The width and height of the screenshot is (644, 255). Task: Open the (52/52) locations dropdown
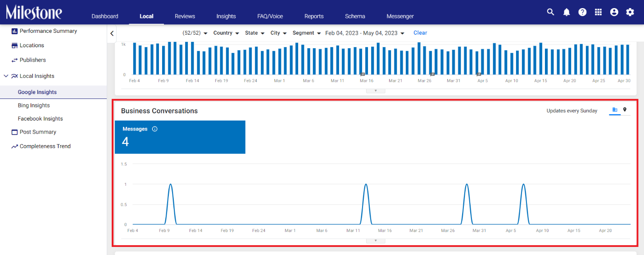195,33
